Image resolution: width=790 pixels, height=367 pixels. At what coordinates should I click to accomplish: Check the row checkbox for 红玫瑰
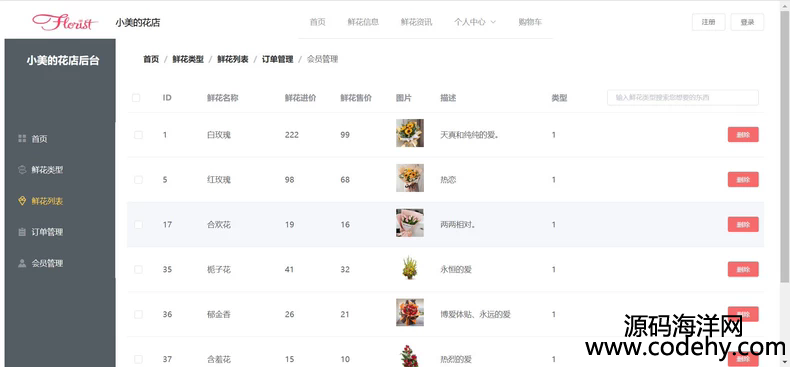click(138, 180)
